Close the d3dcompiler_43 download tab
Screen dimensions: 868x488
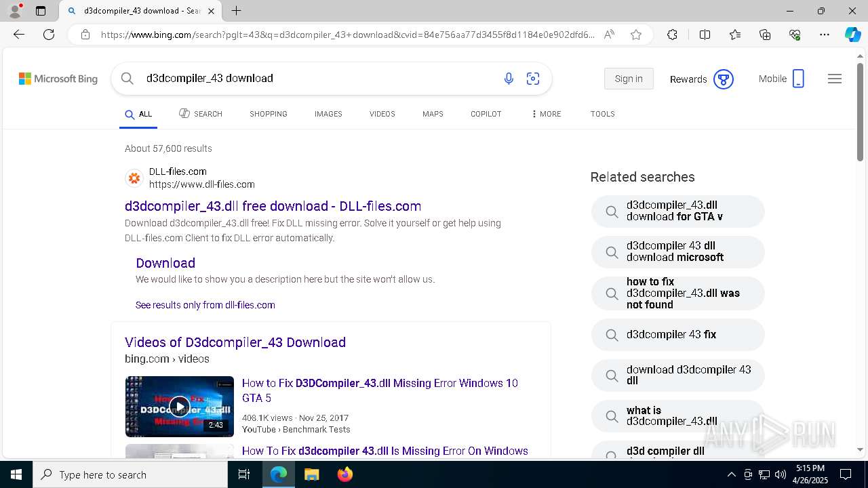click(211, 11)
